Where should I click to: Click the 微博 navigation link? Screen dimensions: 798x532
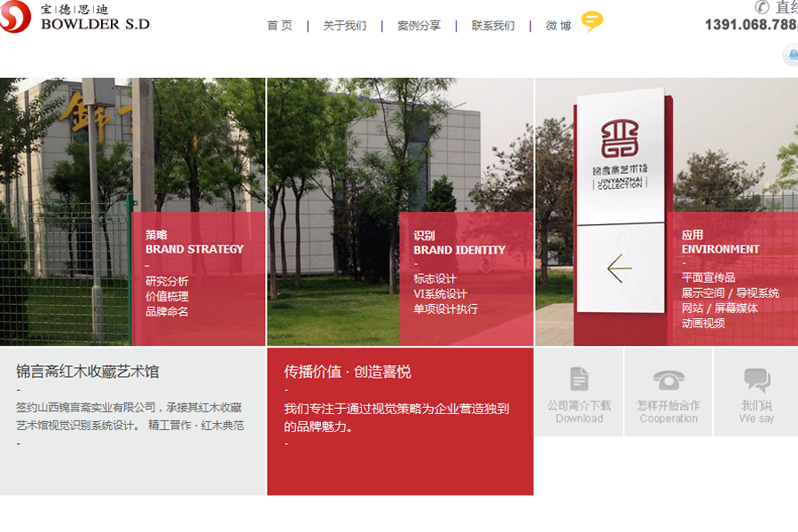pyautogui.click(x=559, y=26)
